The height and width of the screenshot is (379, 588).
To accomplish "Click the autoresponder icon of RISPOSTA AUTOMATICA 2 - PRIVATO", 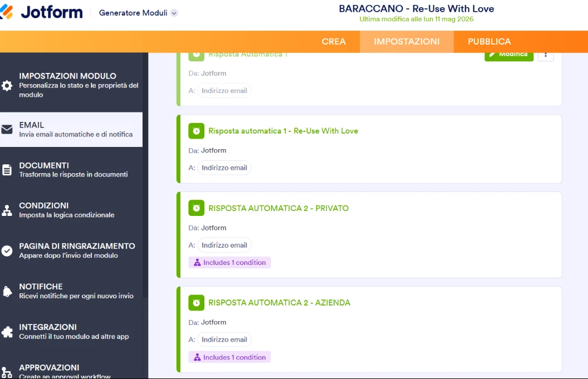I will point(196,208).
